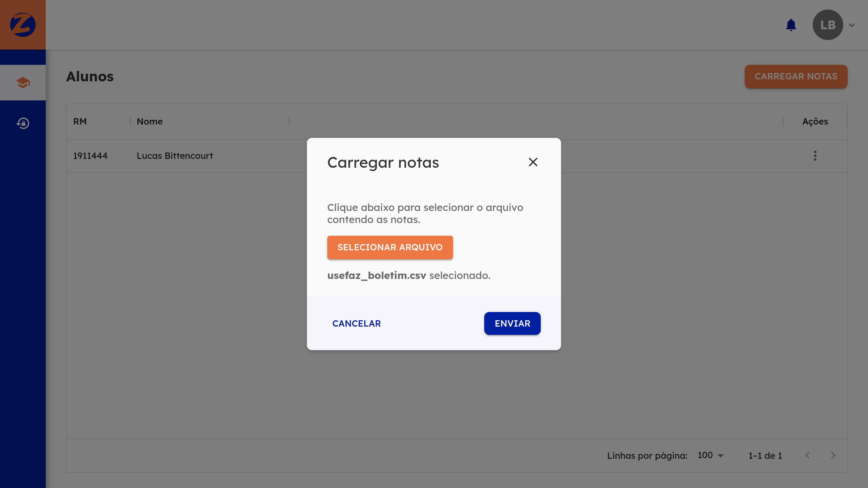Go to next page arrow
Viewport: 868px width, 488px height.
(x=833, y=455)
